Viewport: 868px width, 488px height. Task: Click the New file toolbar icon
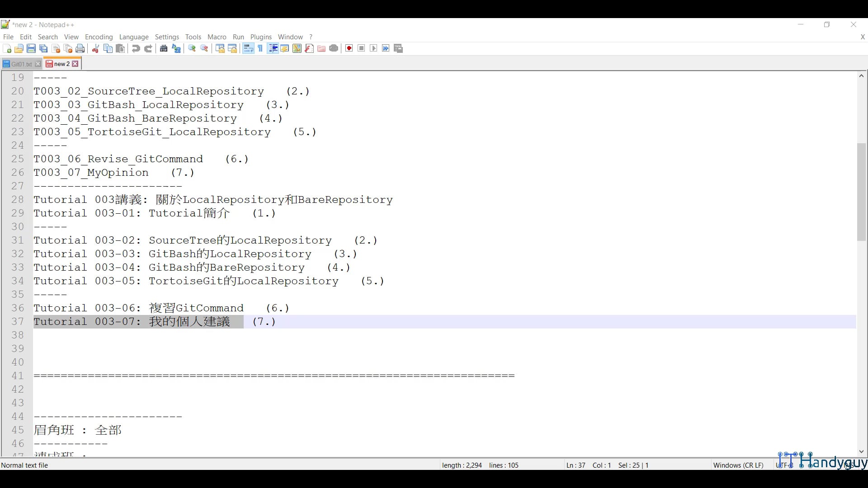point(7,49)
